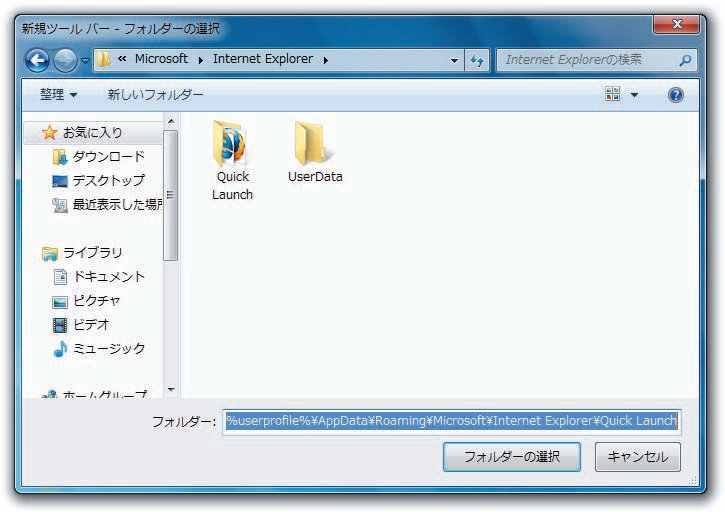Click the ダウンロード folder icon

click(60, 157)
